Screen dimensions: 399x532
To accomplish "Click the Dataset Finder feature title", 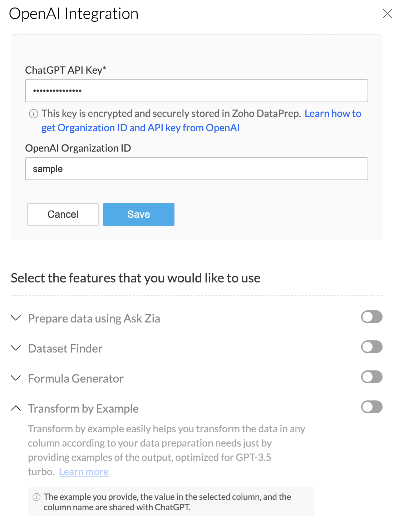I will 65,349.
